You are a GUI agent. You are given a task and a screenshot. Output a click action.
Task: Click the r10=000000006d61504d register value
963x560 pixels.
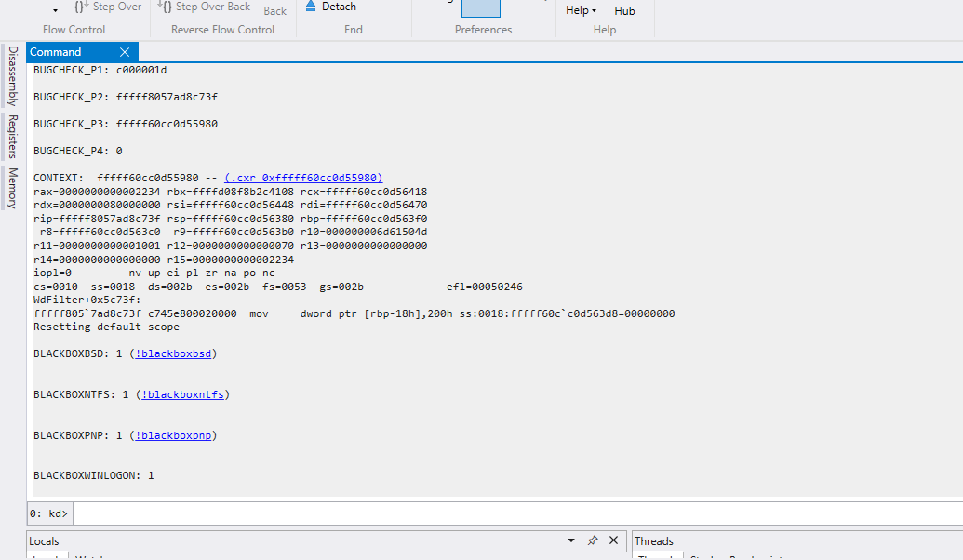click(364, 233)
